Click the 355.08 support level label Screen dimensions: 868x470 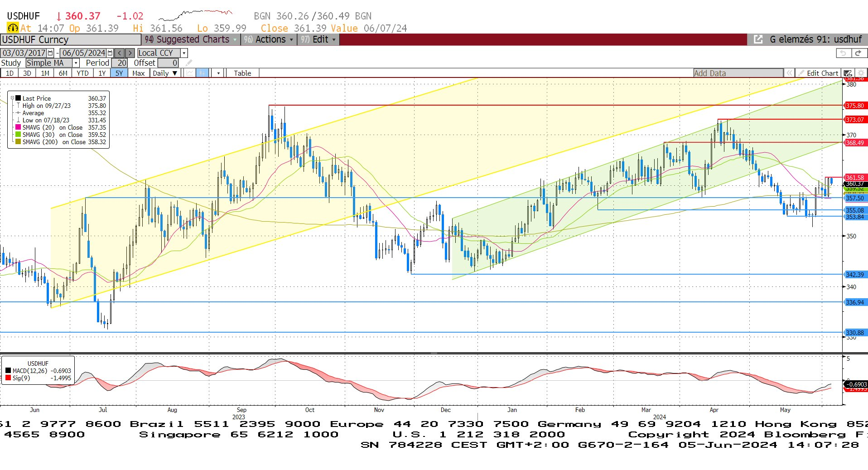855,210
